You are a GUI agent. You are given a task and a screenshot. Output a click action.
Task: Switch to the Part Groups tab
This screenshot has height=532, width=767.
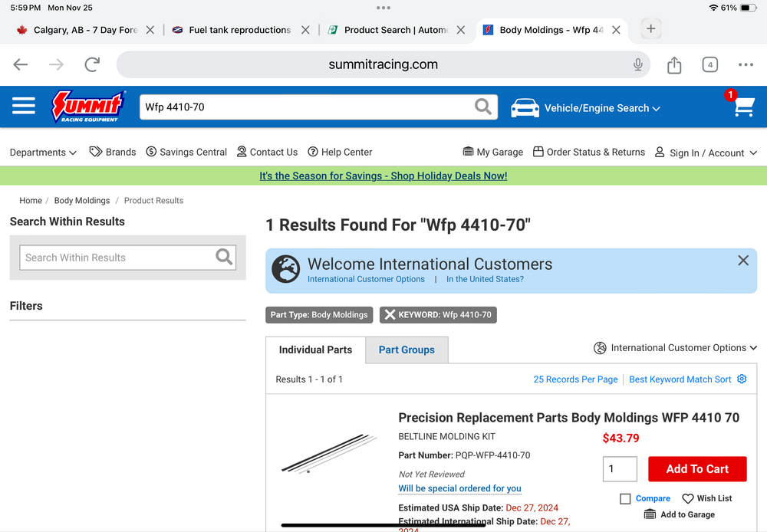pos(407,350)
